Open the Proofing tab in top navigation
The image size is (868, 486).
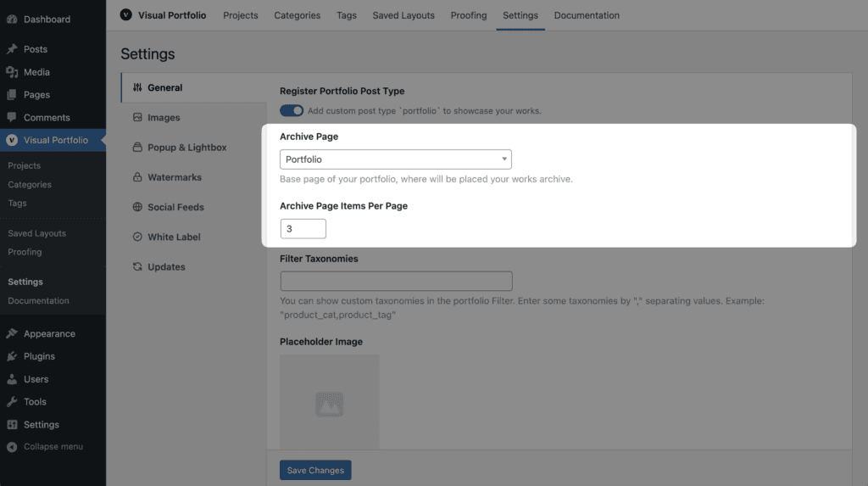point(468,15)
